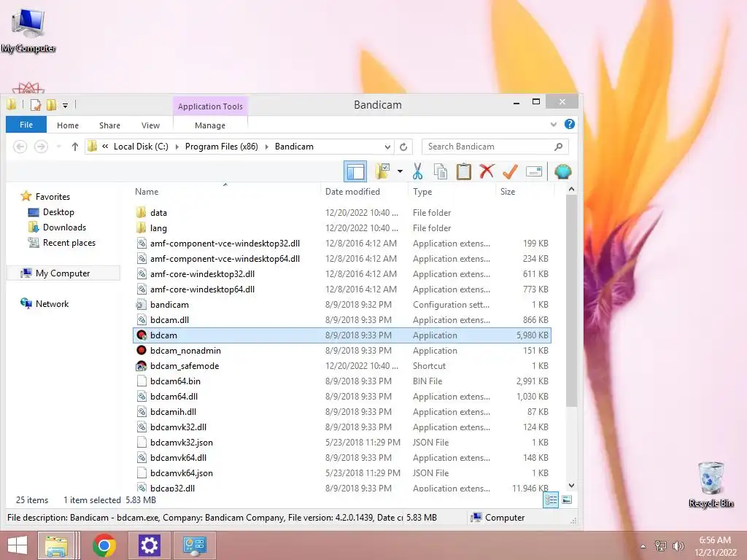Image resolution: width=747 pixels, height=560 pixels.
Task: Select Desktop in navigation pane
Action: point(58,212)
